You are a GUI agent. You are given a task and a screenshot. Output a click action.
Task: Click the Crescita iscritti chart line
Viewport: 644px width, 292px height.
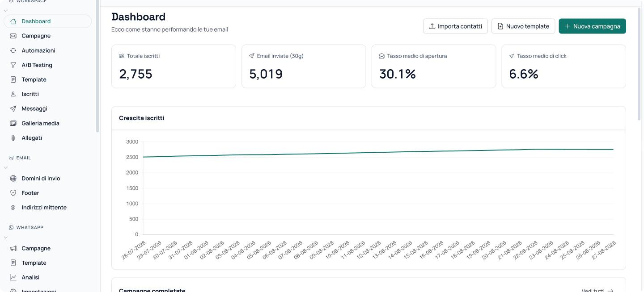[378, 152]
